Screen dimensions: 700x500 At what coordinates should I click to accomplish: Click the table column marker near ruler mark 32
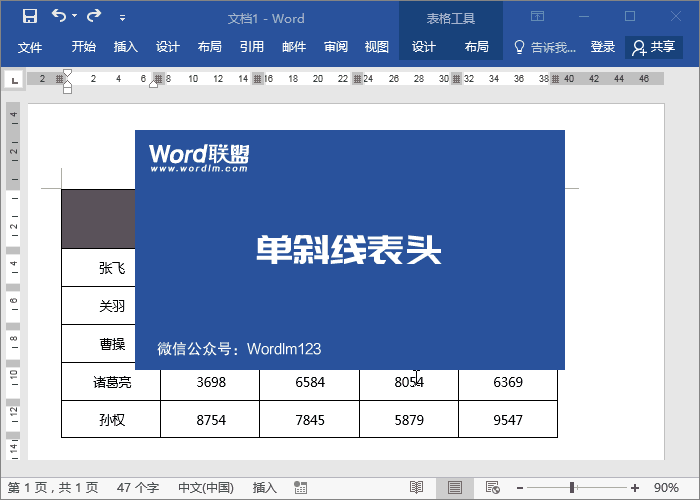click(456, 79)
